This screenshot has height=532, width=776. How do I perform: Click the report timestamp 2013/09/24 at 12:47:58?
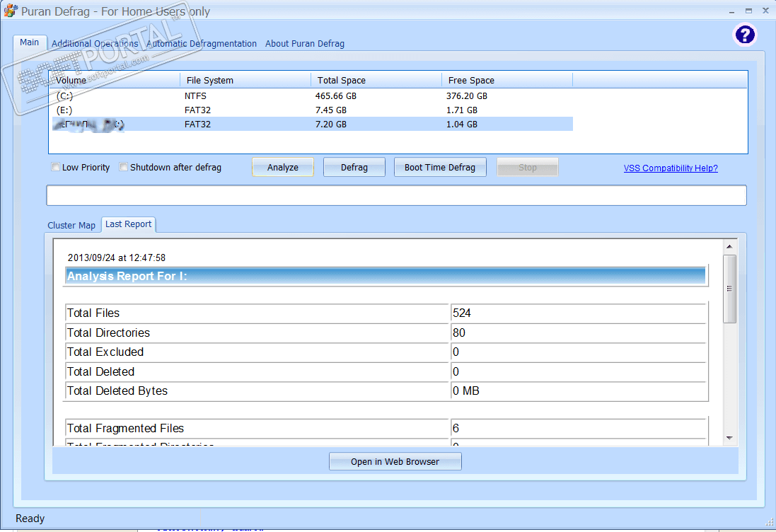116,258
